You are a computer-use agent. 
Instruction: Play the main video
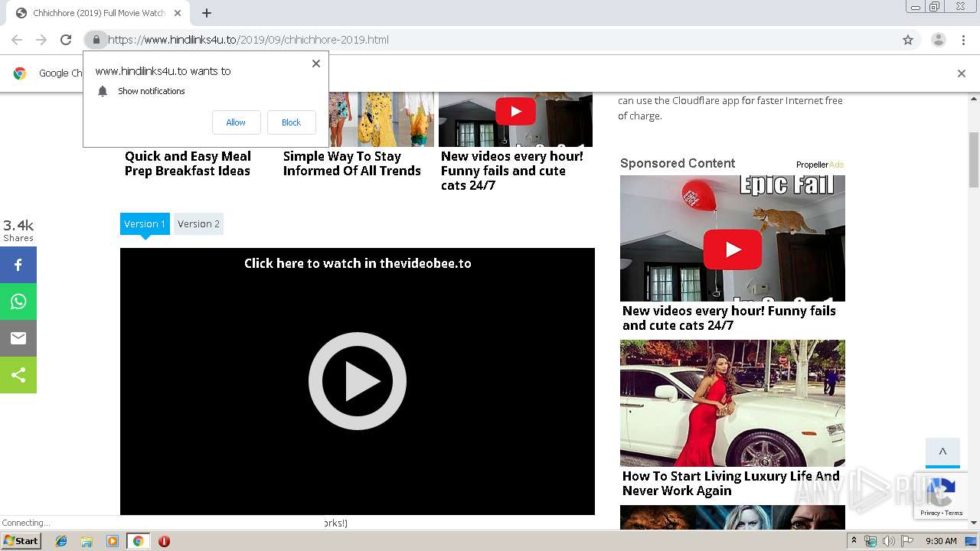[358, 381]
